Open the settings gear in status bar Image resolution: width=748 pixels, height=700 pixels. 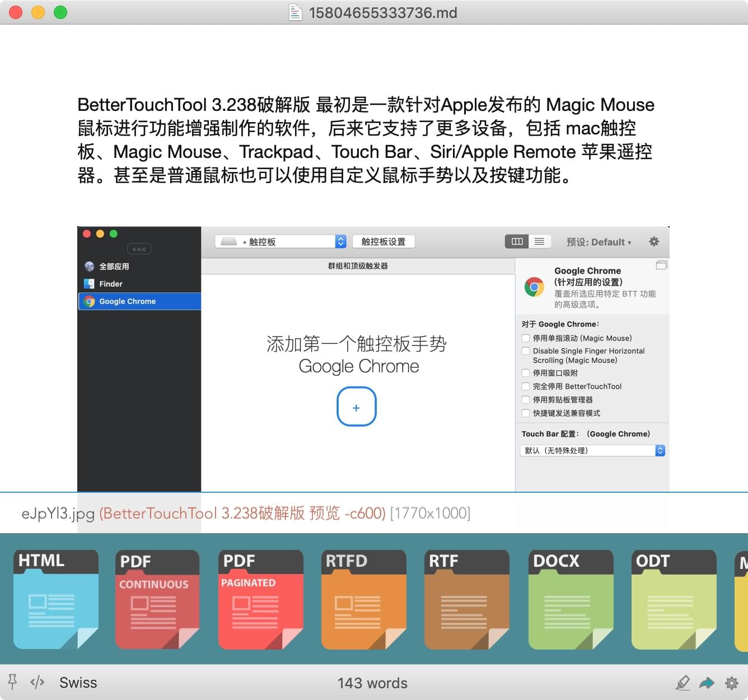coord(731,683)
